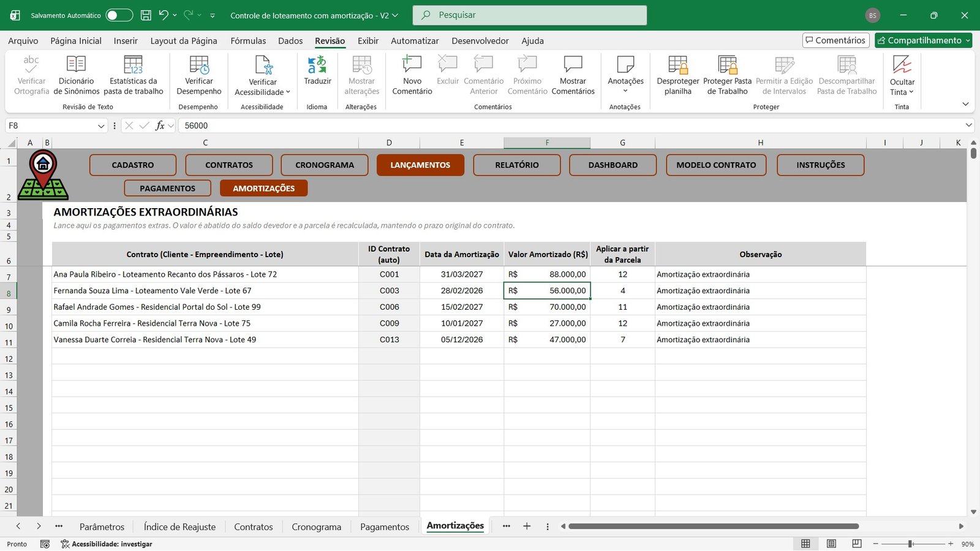The width and height of the screenshot is (980, 551).
Task: Open the Comentários pane button
Action: [x=836, y=40]
